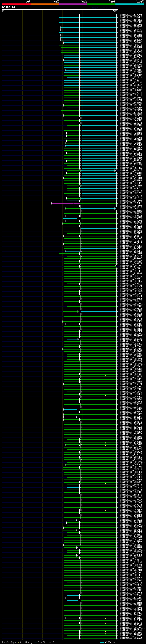Image resolution: width=146 pixels, height=644 pixels.
Task: Click the UniRef100_Q4C145 label
Action: click(131, 85)
